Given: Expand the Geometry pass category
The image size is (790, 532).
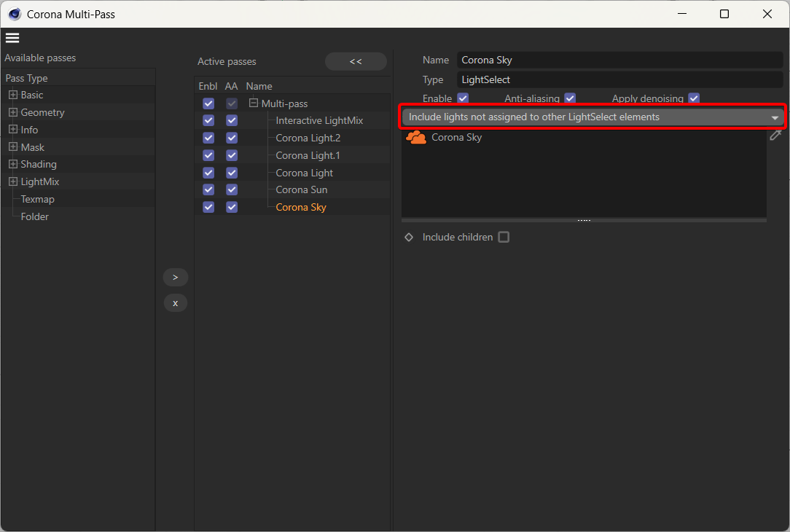Looking at the screenshot, I should pyautogui.click(x=12, y=112).
